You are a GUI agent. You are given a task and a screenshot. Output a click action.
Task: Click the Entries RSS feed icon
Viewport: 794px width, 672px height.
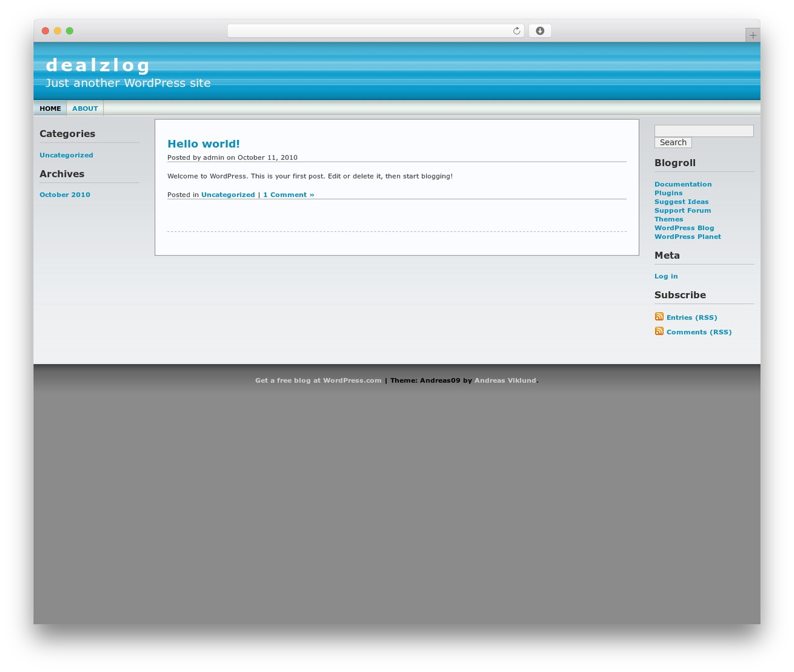coord(659,317)
